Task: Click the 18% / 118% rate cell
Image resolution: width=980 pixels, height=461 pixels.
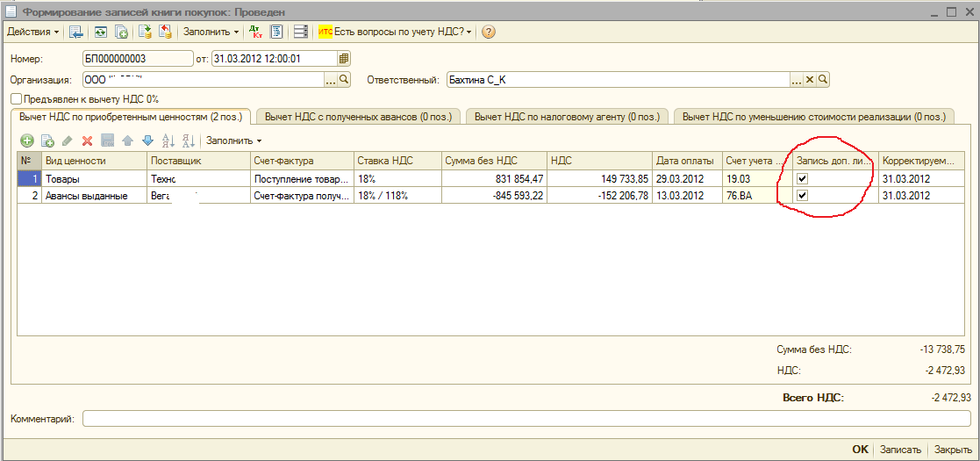Action: point(398,195)
